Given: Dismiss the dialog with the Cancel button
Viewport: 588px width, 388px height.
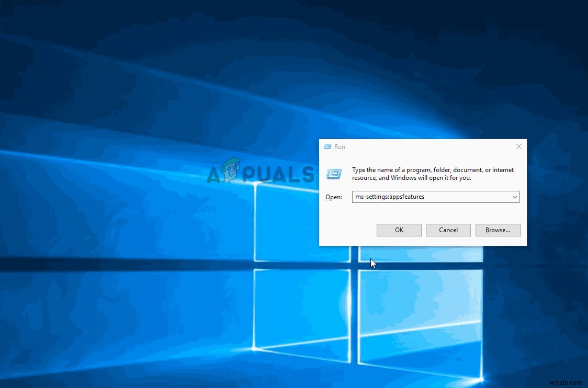Looking at the screenshot, I should coord(448,230).
